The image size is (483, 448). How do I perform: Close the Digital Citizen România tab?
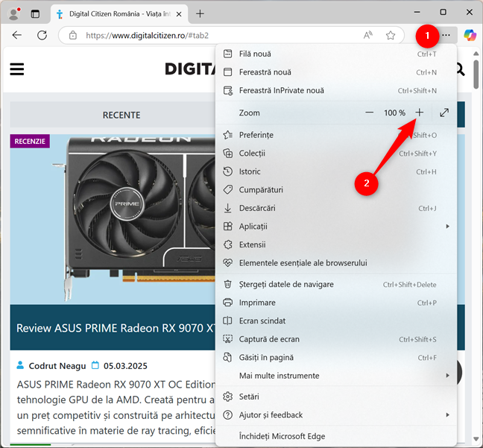(179, 14)
